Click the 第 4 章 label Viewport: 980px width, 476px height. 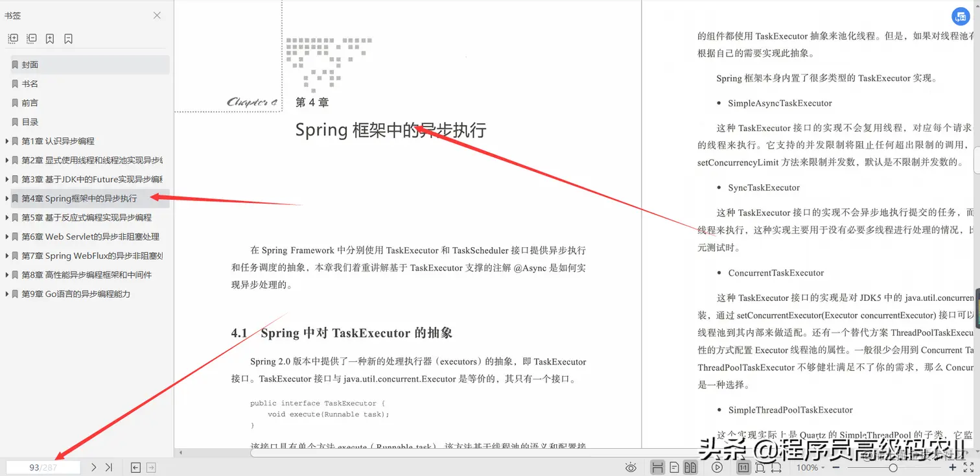pos(312,102)
